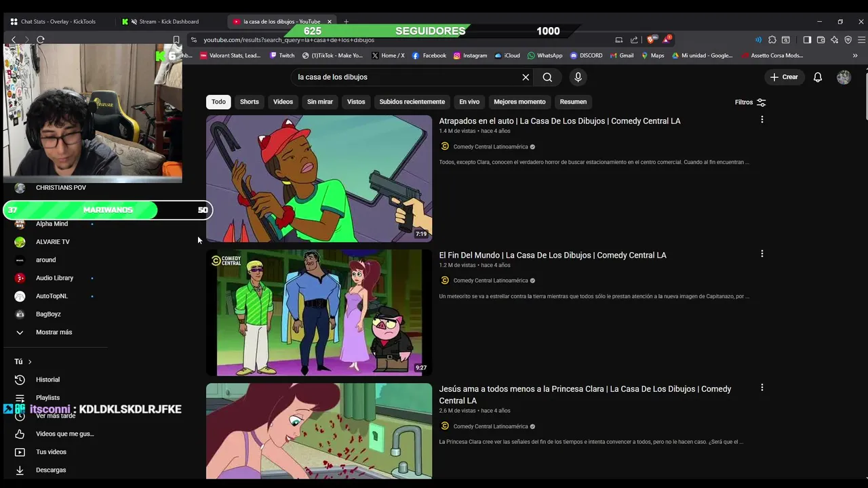868x488 pixels.
Task: Open the Crear upload menu
Action: coord(784,77)
